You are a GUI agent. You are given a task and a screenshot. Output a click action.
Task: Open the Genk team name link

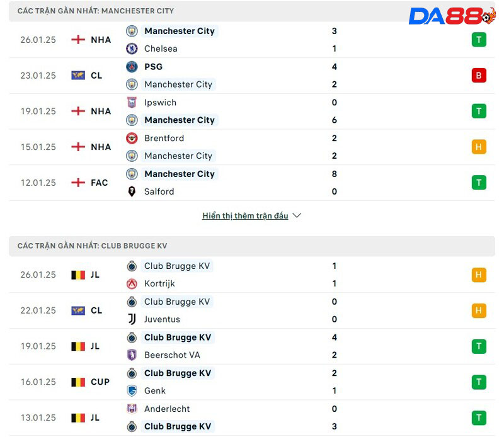point(155,391)
